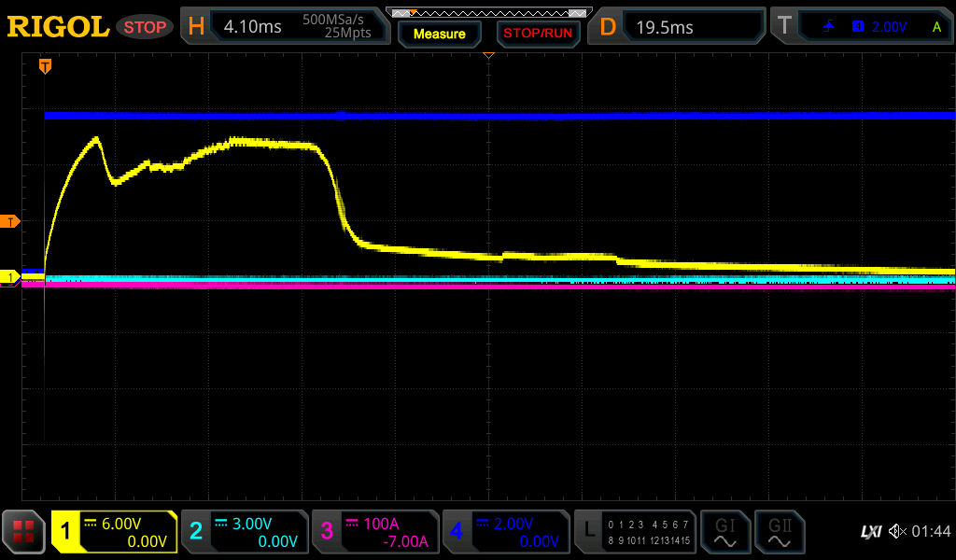Select the yellow channel 1 ground marker
The image size is (956, 560).
point(11,277)
